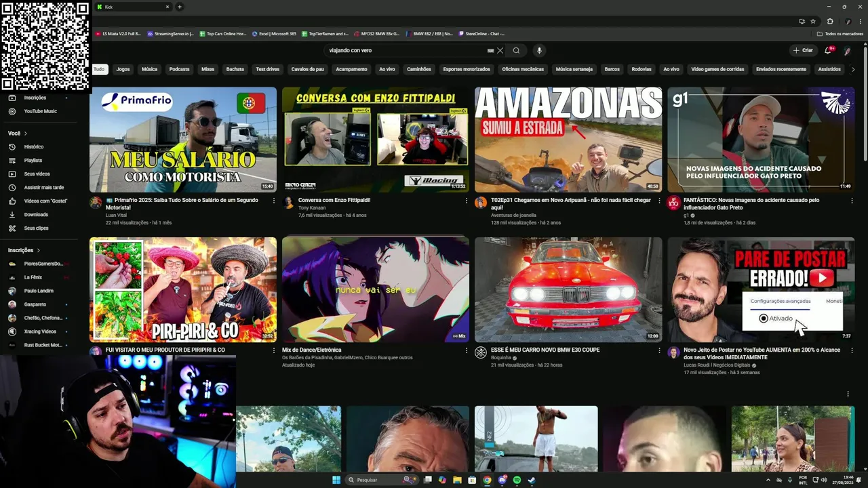868x488 pixels.
Task: Open options menu for T02Ep31 Novo Aripuanã video
Action: click(x=659, y=201)
